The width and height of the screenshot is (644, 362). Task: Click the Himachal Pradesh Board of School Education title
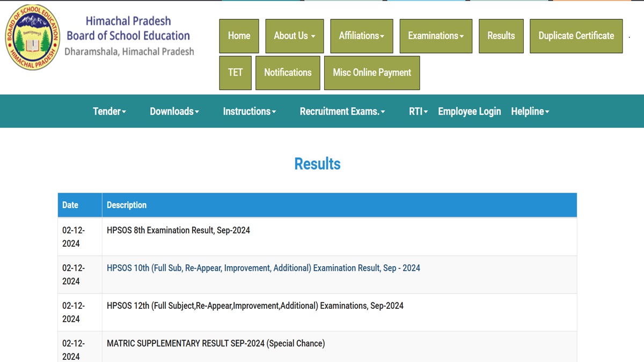pos(128,28)
